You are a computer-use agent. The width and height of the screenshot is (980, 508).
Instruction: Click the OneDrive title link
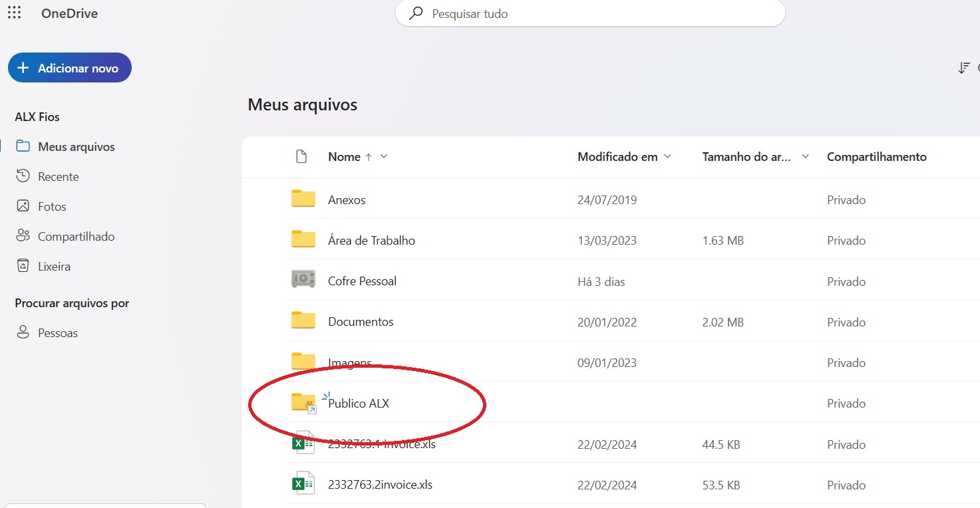pos(69,13)
